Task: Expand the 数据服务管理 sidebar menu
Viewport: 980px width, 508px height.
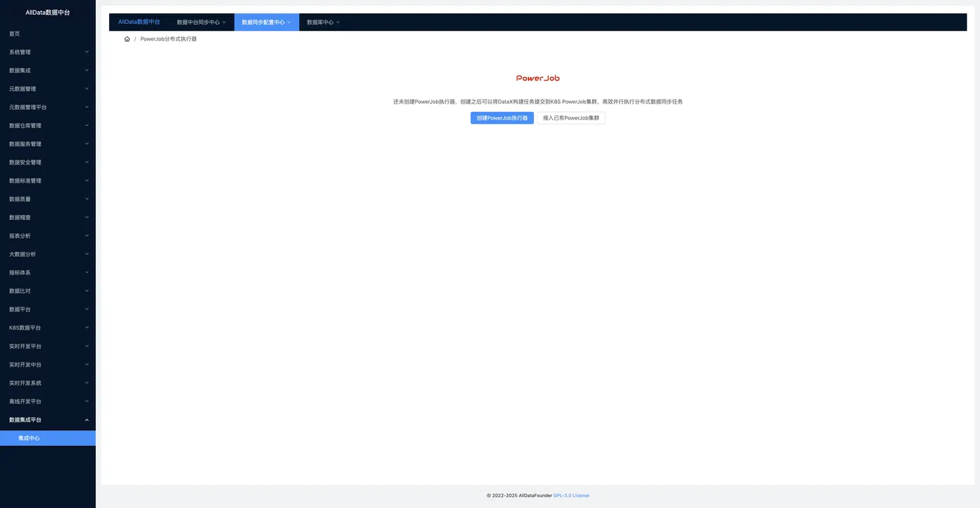Action: 48,144
